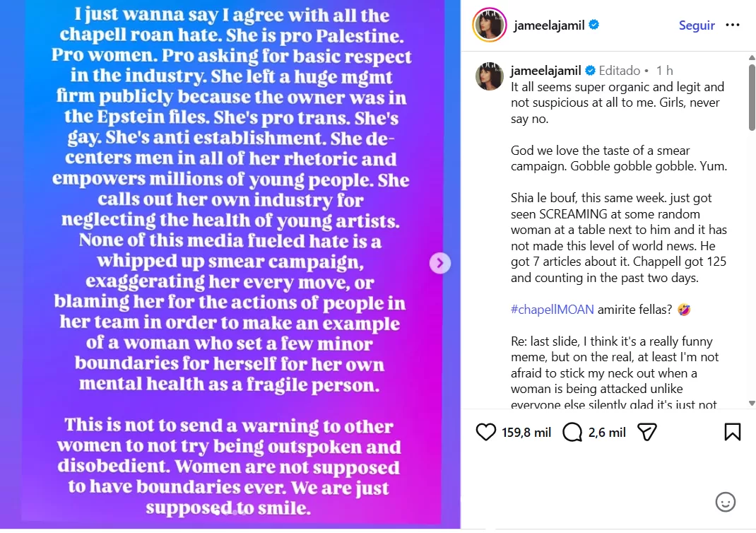View the 159,8 mil likes list
The width and height of the screenshot is (756, 533).
click(526, 432)
